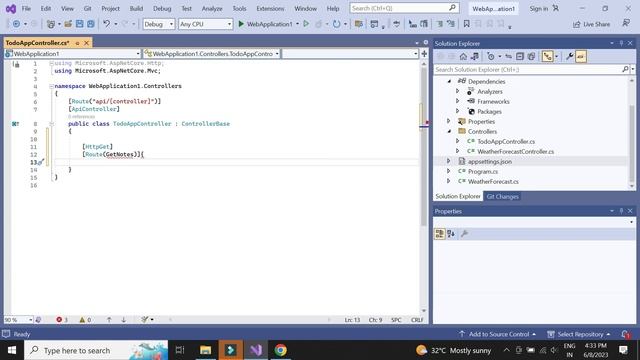This screenshot has width=640, height=360.
Task: Toggle pin on TodoAppController.cs tab
Action: pos(77,43)
